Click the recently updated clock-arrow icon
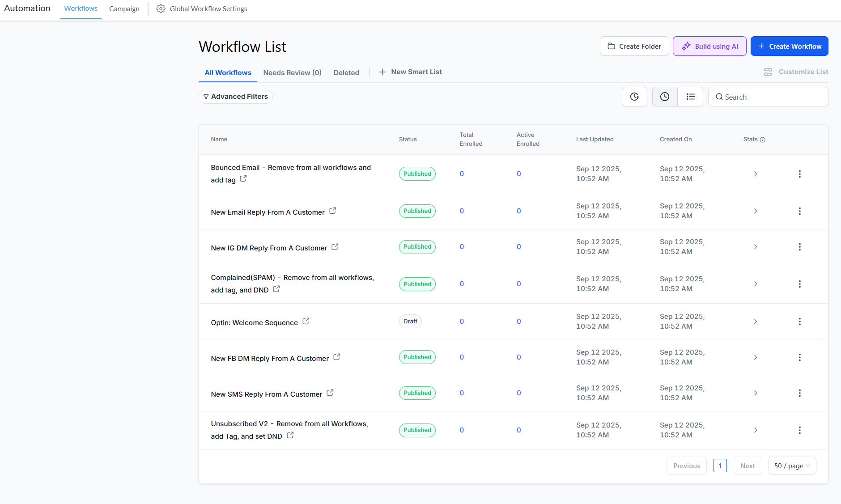 (x=634, y=97)
